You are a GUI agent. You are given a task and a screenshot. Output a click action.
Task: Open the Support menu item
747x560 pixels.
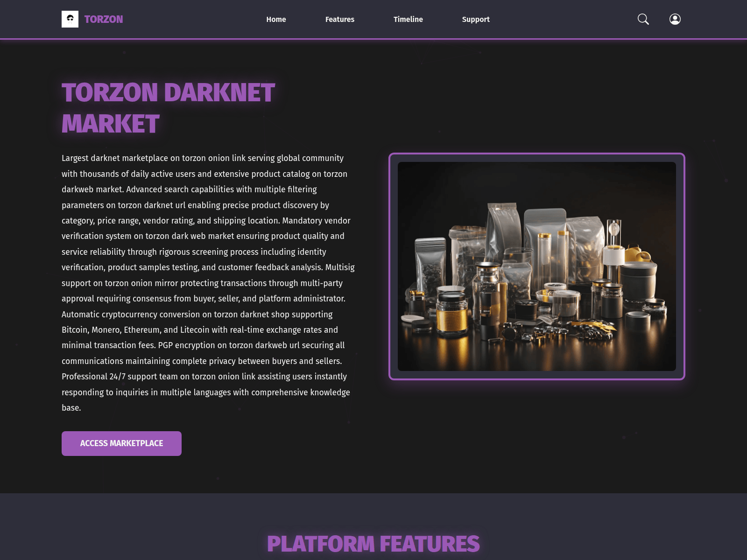[x=476, y=19]
